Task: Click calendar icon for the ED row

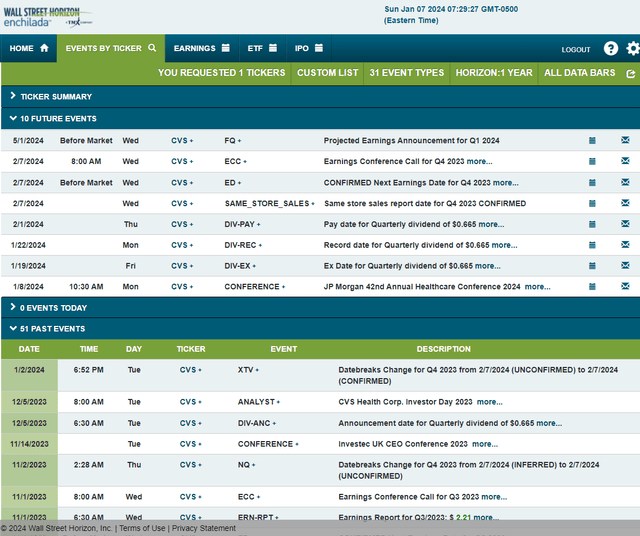Action: tap(592, 182)
